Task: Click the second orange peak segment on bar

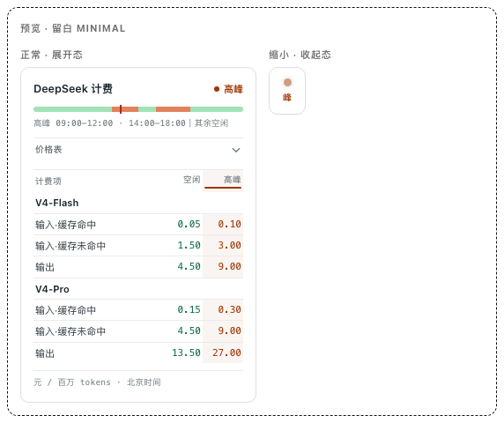Action: click(x=173, y=109)
